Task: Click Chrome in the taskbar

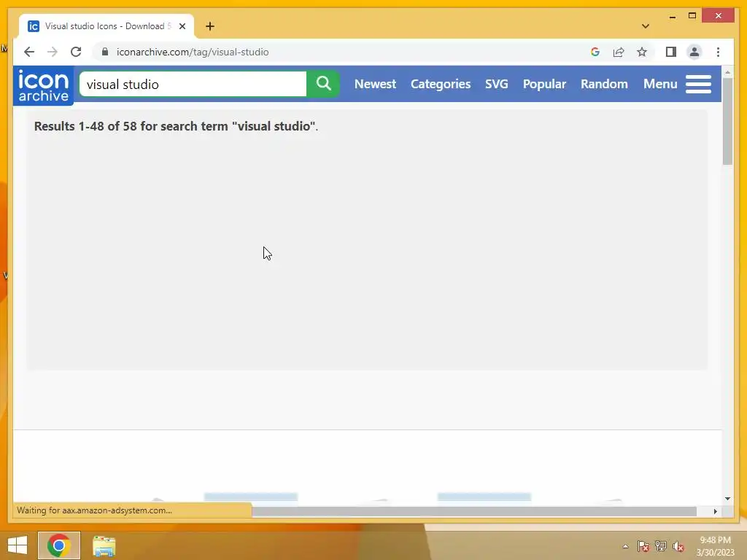Action: click(59, 545)
